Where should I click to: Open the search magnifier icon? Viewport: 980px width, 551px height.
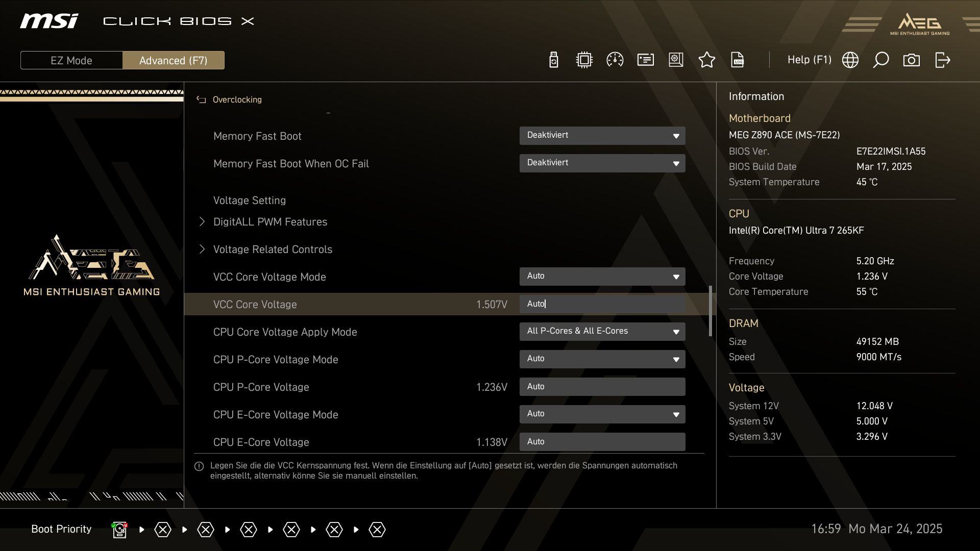coord(880,60)
